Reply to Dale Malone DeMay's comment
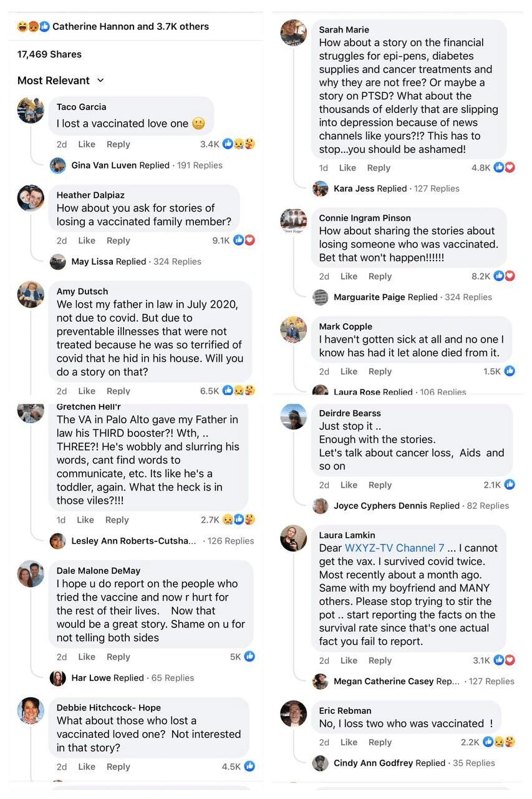This screenshot has height=799, width=532. (x=118, y=657)
